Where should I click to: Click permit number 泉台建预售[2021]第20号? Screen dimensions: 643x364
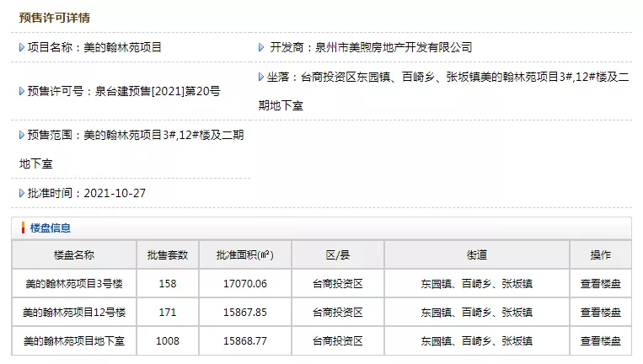[158, 91]
